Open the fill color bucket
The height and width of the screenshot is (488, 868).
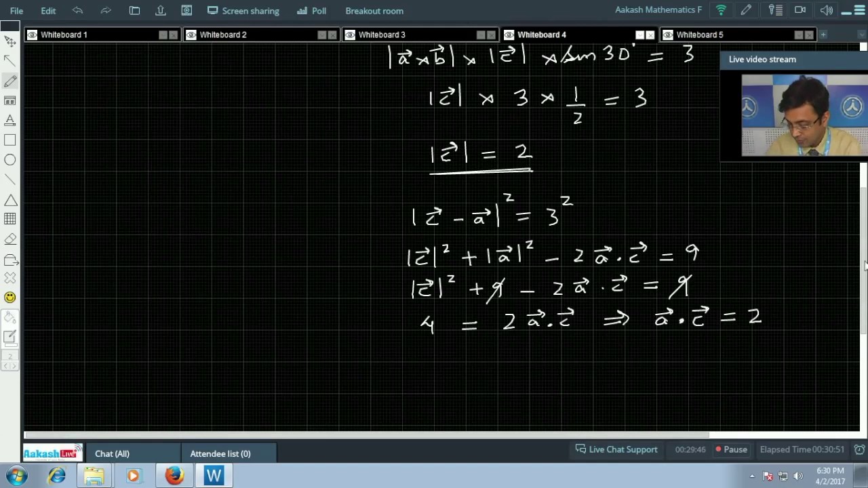click(x=9, y=318)
